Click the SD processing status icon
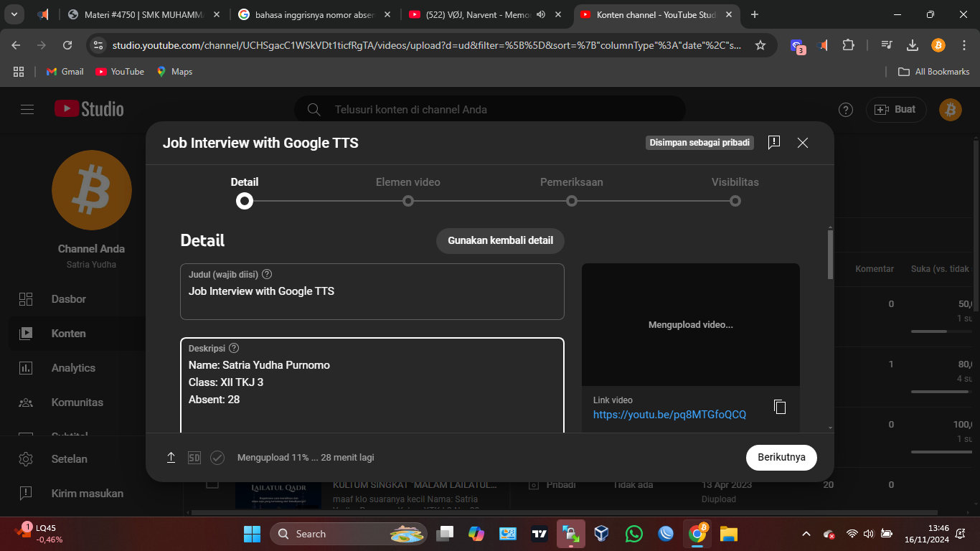Image resolution: width=980 pixels, height=551 pixels. pos(194,457)
